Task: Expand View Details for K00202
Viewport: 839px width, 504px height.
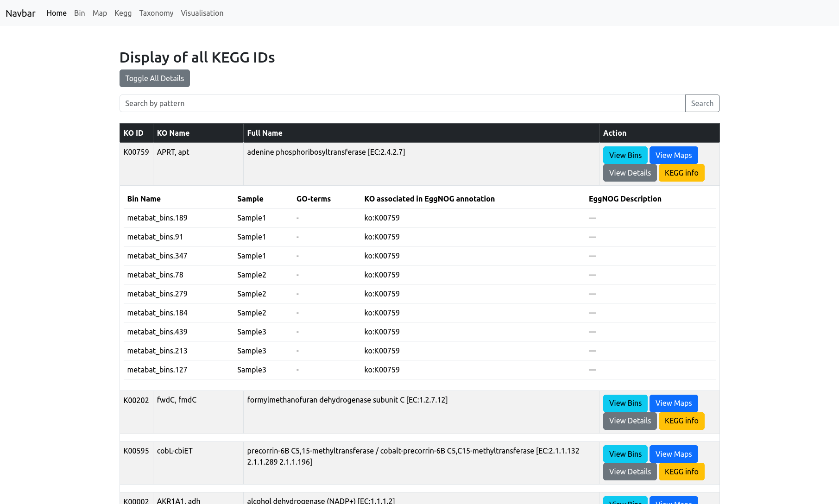Action: tap(630, 421)
